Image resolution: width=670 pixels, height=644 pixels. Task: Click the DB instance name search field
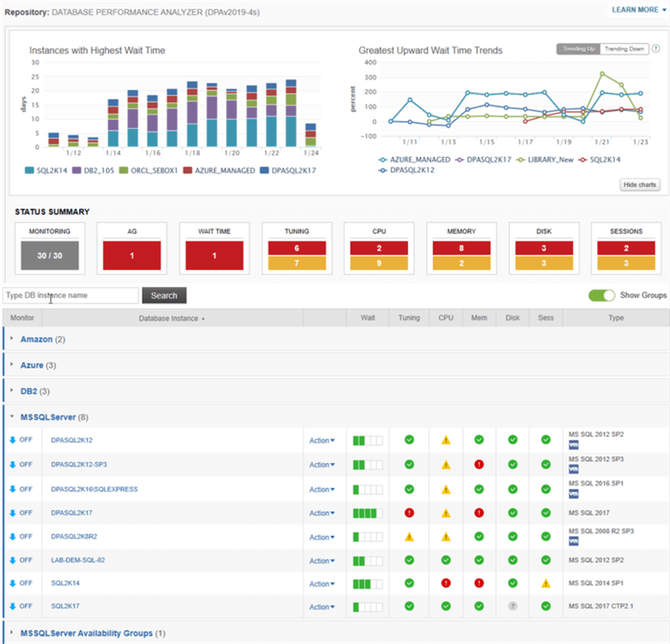point(70,295)
